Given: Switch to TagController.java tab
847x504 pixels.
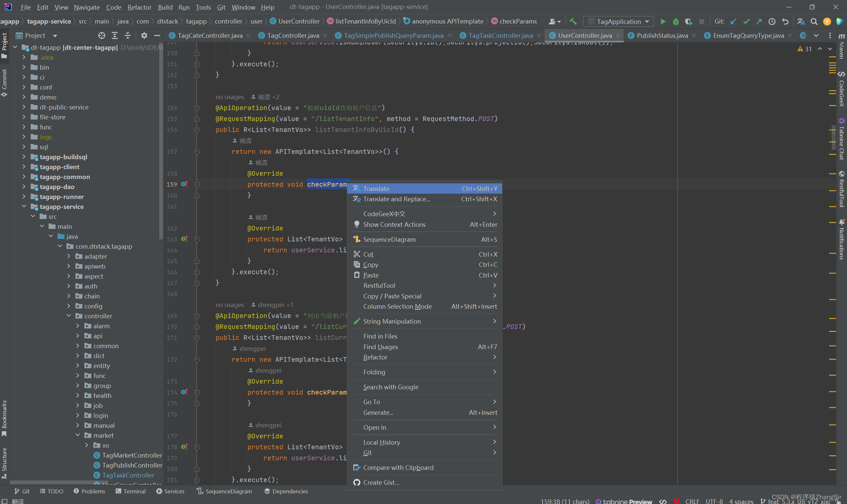Looking at the screenshot, I should pyautogui.click(x=293, y=35).
